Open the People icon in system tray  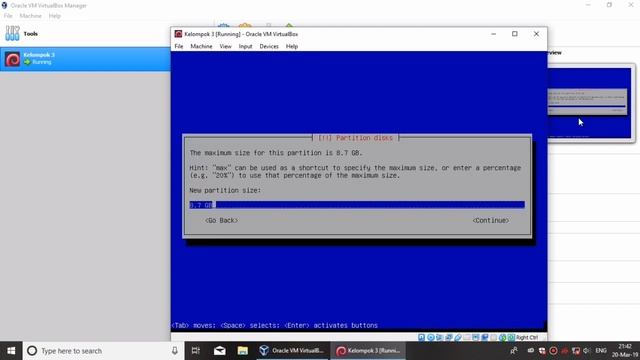click(x=514, y=351)
